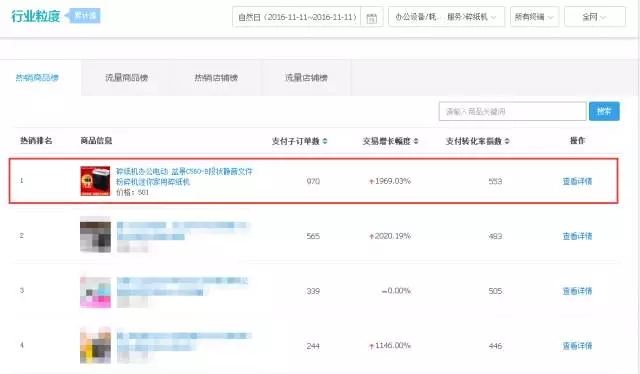Switch to the 热销商品榜 tab
The height and width of the screenshot is (374, 640).
tap(37, 78)
